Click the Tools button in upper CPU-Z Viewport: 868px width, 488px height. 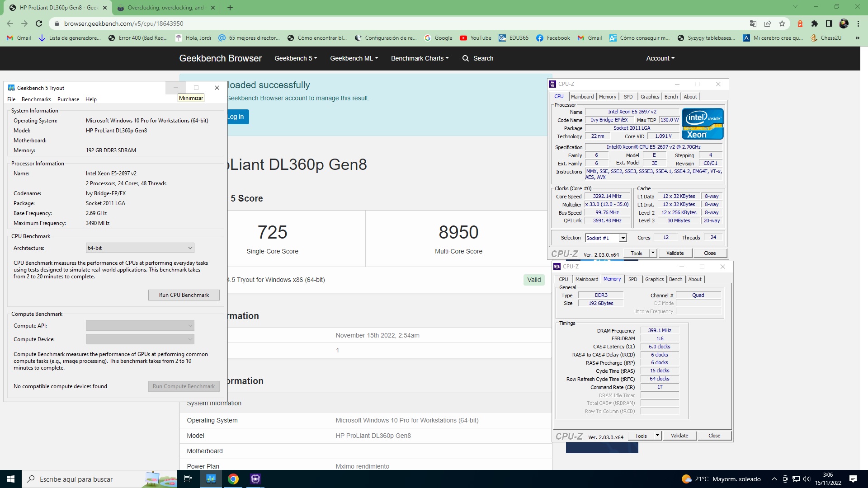[637, 253]
